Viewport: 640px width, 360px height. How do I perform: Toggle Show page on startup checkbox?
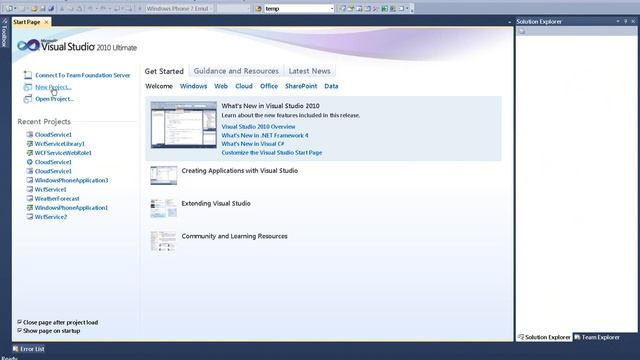(20, 331)
